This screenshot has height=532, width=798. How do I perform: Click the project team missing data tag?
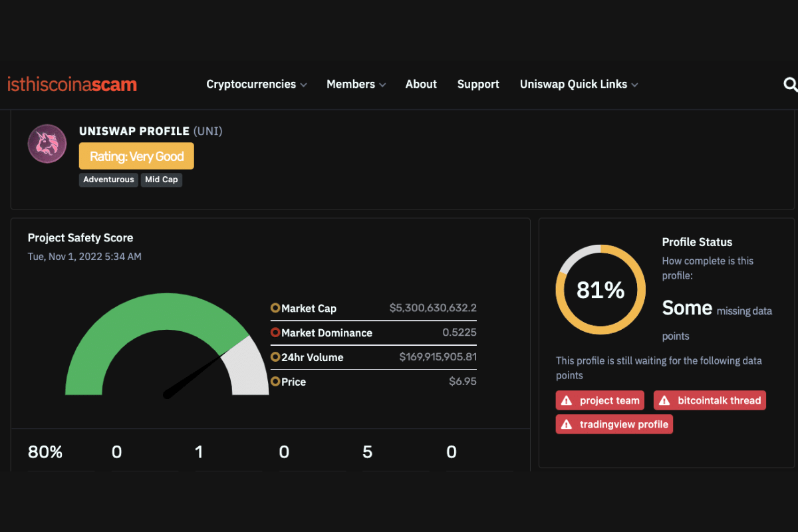pyautogui.click(x=600, y=400)
